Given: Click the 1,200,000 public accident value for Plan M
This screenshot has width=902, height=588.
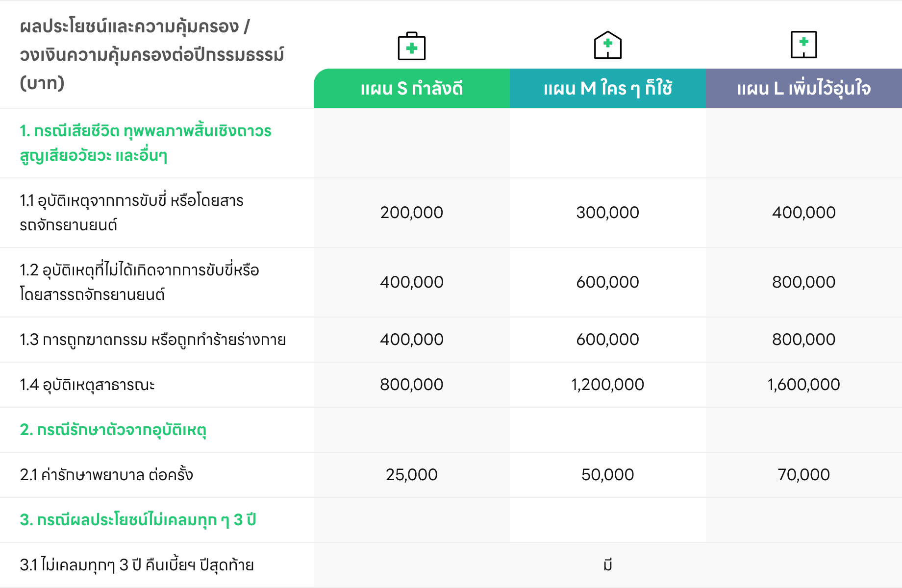Looking at the screenshot, I should click(607, 385).
